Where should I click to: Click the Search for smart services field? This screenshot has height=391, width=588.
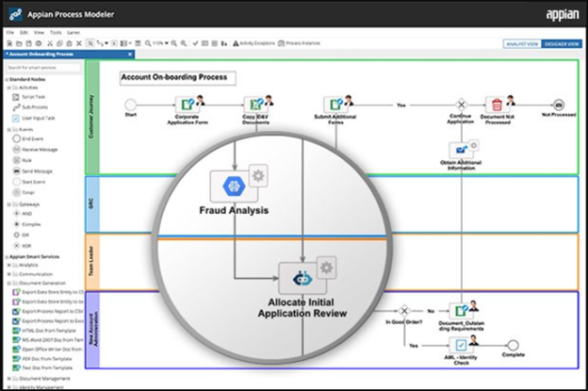pyautogui.click(x=43, y=68)
